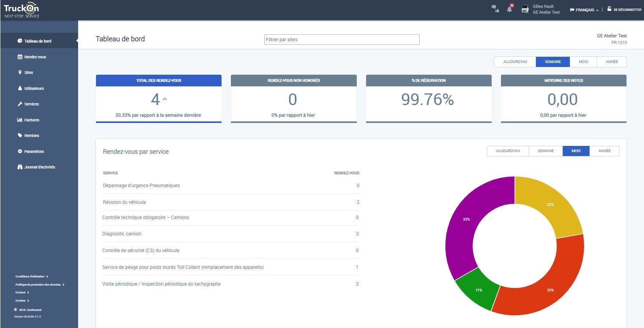Click the Moyenne des notes card
This screenshot has width=644, height=328.
pyautogui.click(x=564, y=99)
